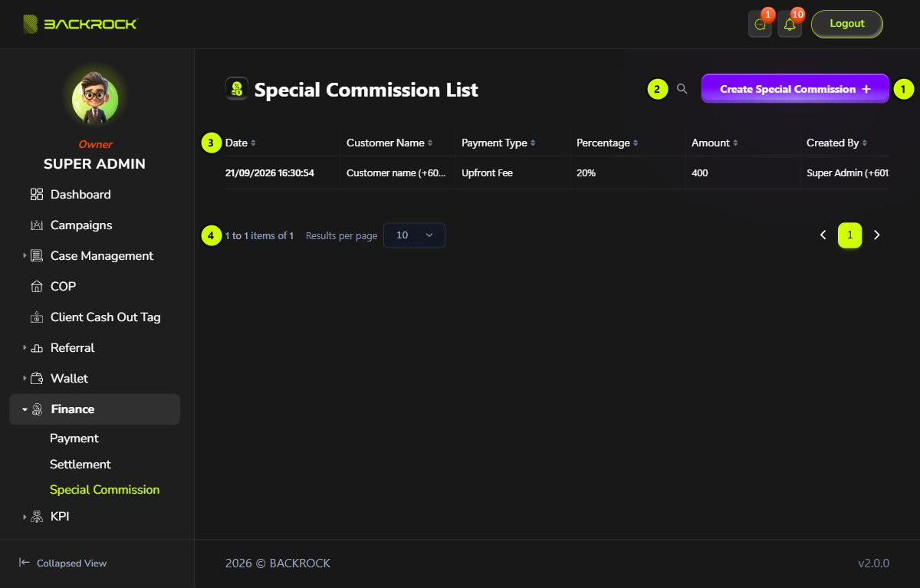Image resolution: width=920 pixels, height=588 pixels.
Task: Click Create Special Commission button
Action: coord(795,89)
